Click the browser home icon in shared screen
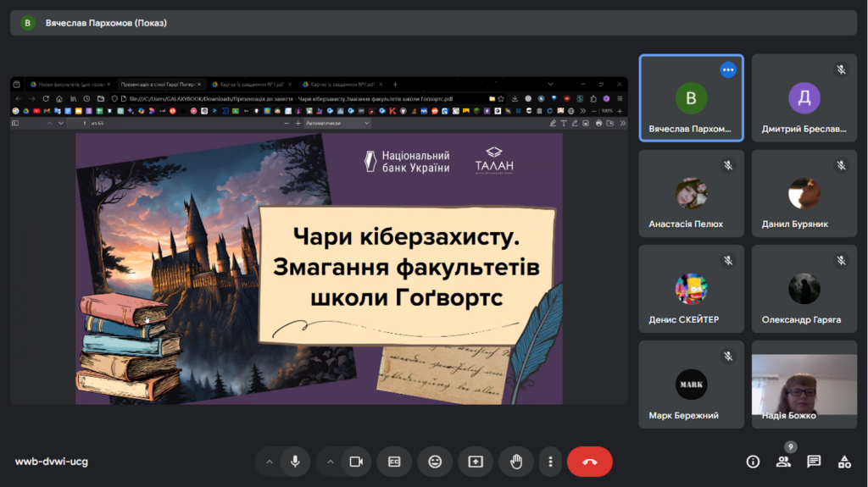The width and height of the screenshot is (868, 487). 59,98
